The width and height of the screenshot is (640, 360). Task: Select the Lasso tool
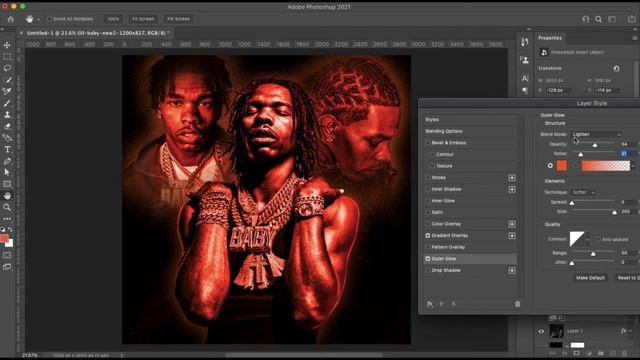coord(7,68)
